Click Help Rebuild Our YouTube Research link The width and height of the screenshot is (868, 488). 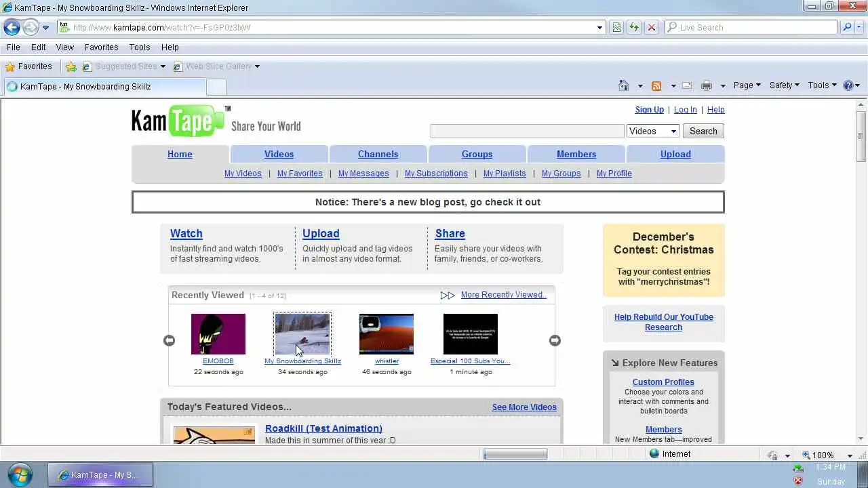[664, 322]
